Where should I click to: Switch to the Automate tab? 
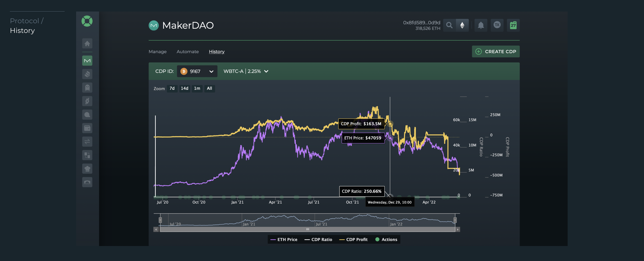pos(187,52)
